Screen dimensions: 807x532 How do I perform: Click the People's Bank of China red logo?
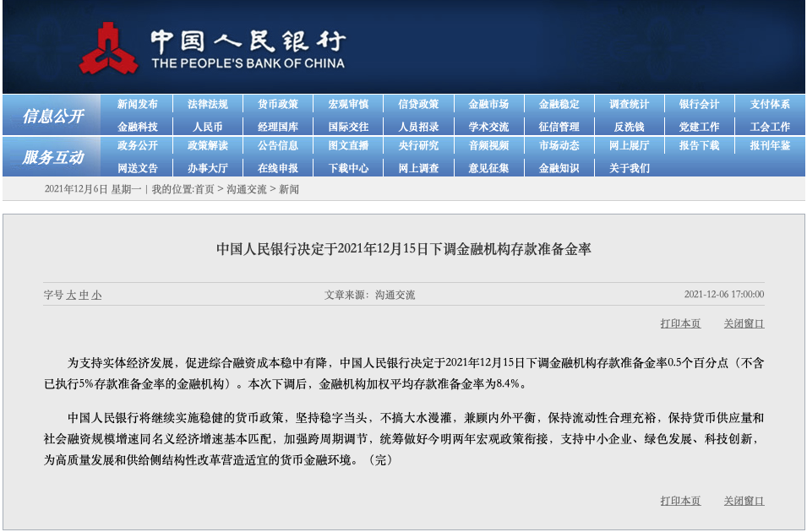point(109,48)
